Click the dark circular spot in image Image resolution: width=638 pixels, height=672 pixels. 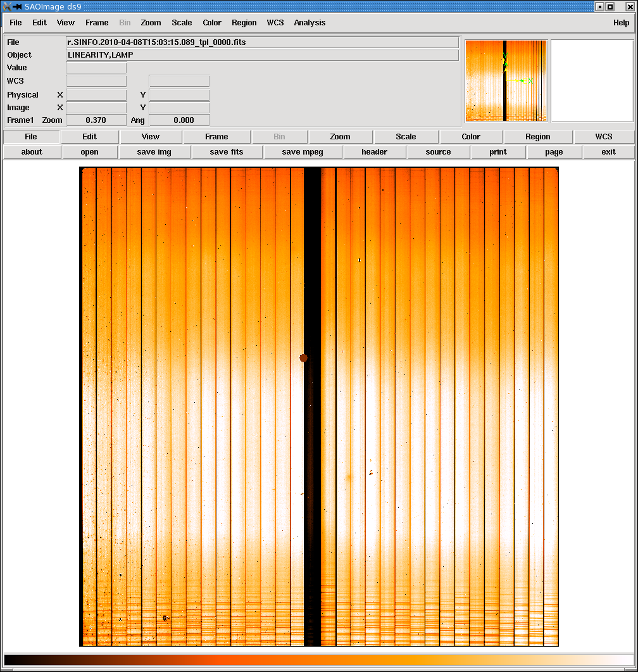click(x=304, y=358)
